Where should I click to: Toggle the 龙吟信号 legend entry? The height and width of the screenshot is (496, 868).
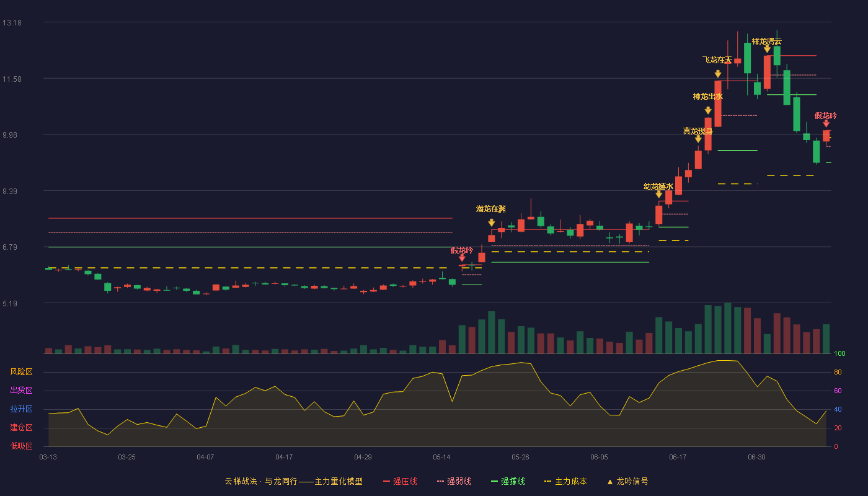click(627, 481)
